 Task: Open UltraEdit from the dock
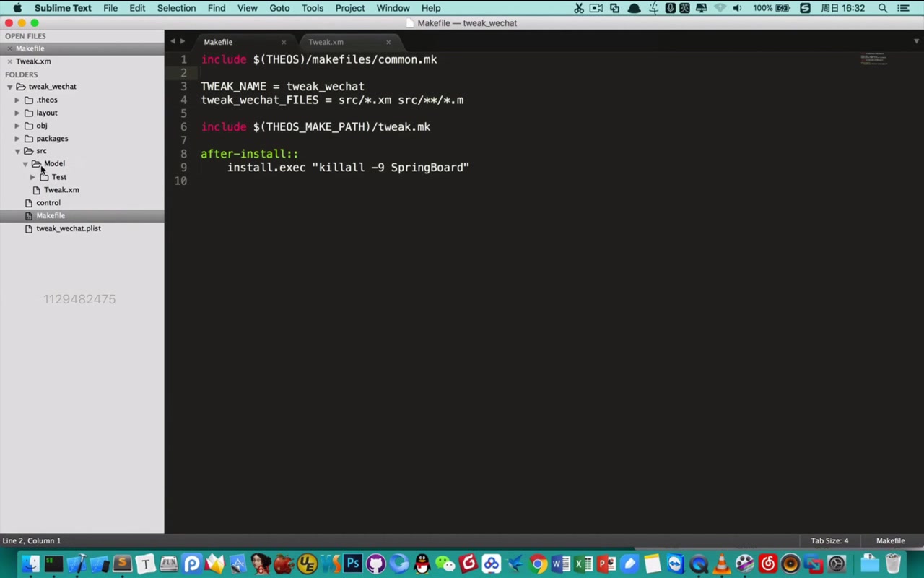click(307, 564)
